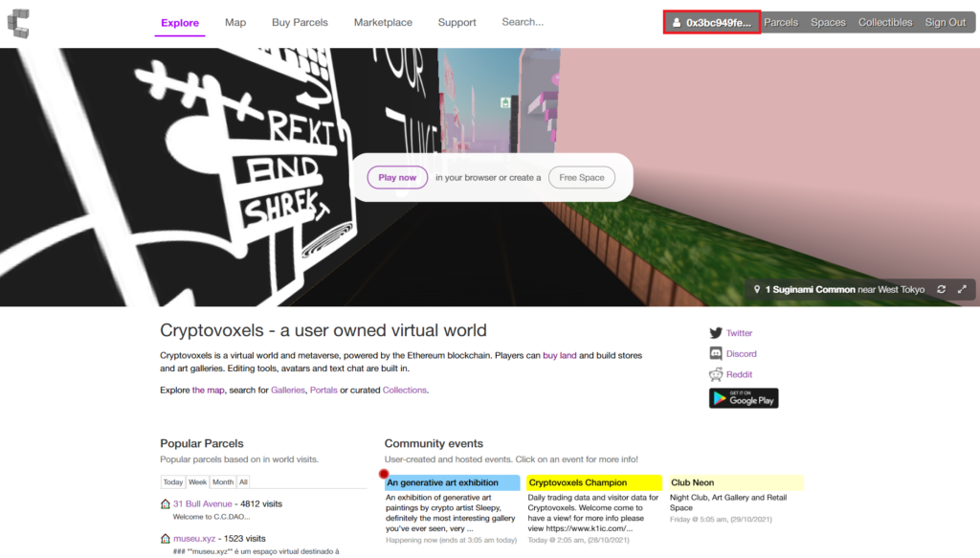Follow the Discord link
Screen dimensions: 980x558
pyautogui.click(x=742, y=354)
